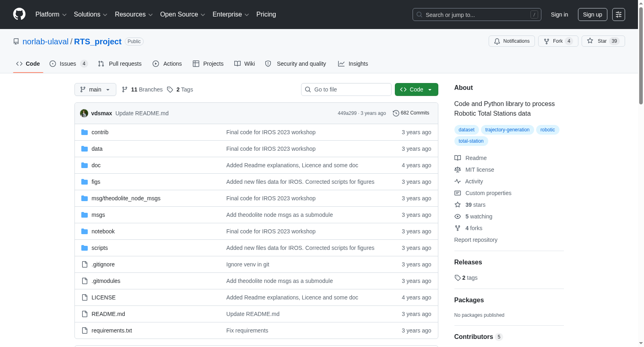Expand the Solutions menu
The image size is (644, 347).
point(91,15)
